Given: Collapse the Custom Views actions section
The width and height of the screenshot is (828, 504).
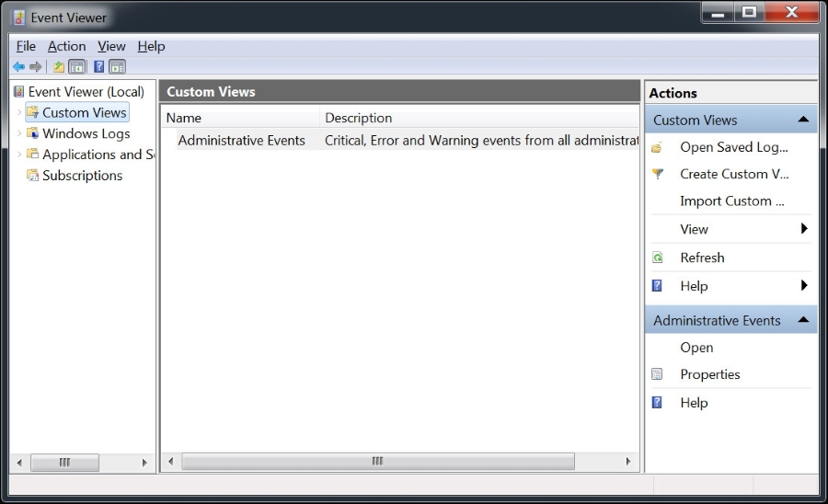Looking at the screenshot, I should pos(803,120).
